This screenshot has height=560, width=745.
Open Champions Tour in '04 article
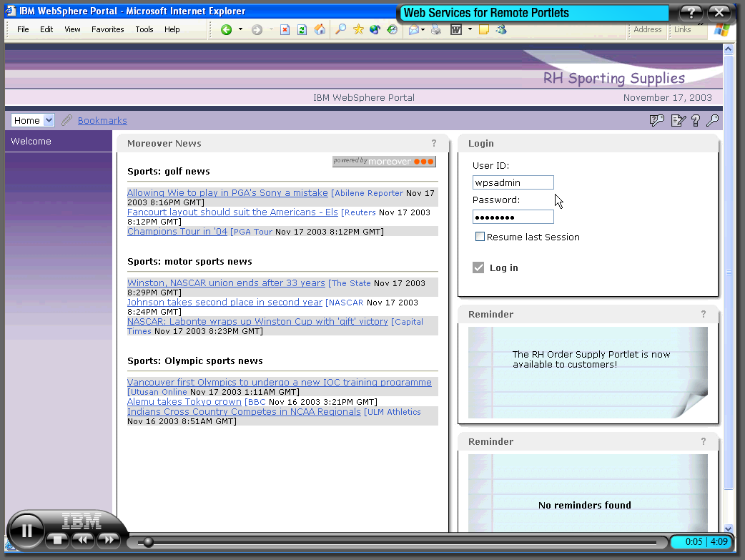[177, 232]
